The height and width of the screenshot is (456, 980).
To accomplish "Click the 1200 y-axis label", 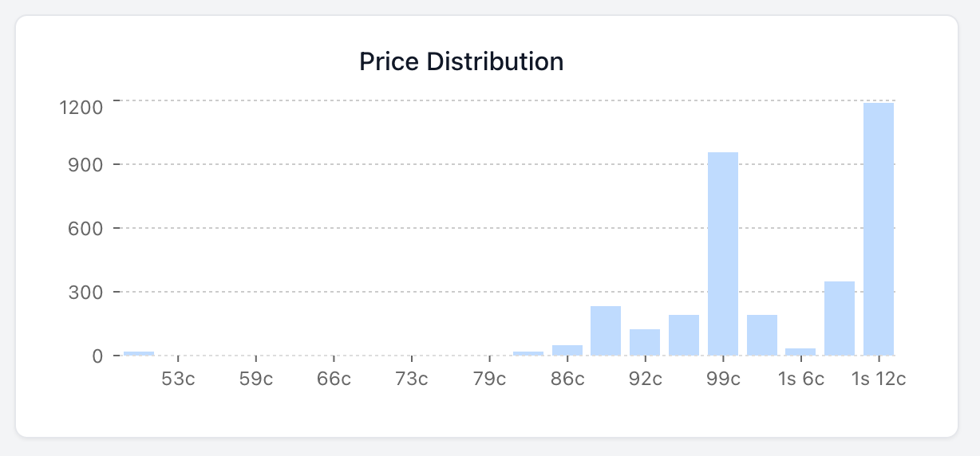I will click(81, 107).
